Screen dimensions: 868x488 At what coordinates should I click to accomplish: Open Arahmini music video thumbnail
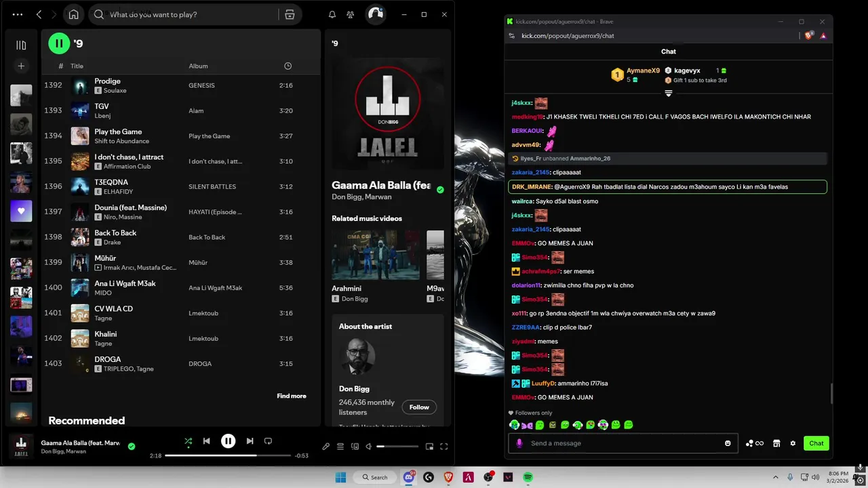tap(376, 255)
